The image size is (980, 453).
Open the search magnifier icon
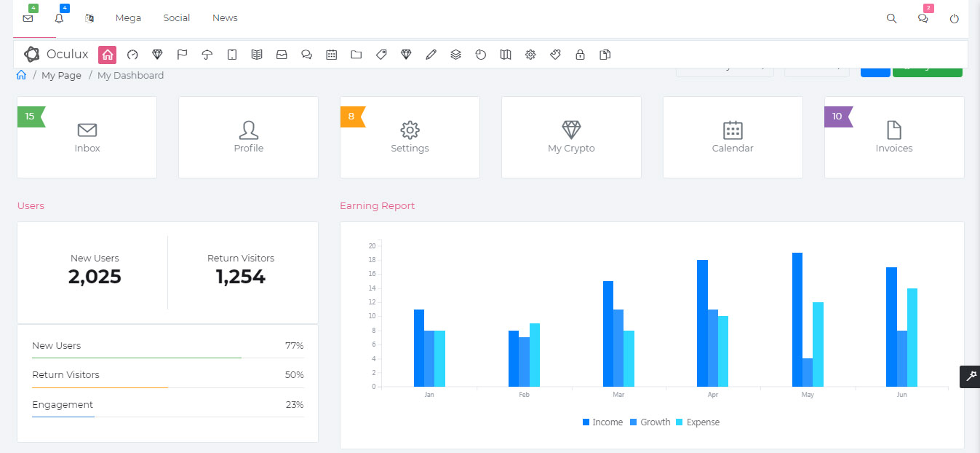pyautogui.click(x=891, y=18)
